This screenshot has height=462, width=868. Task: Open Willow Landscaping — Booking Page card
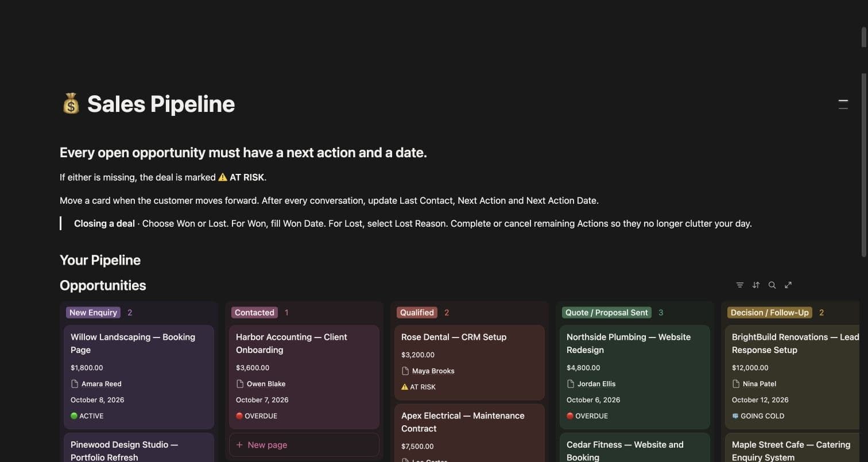click(x=139, y=377)
